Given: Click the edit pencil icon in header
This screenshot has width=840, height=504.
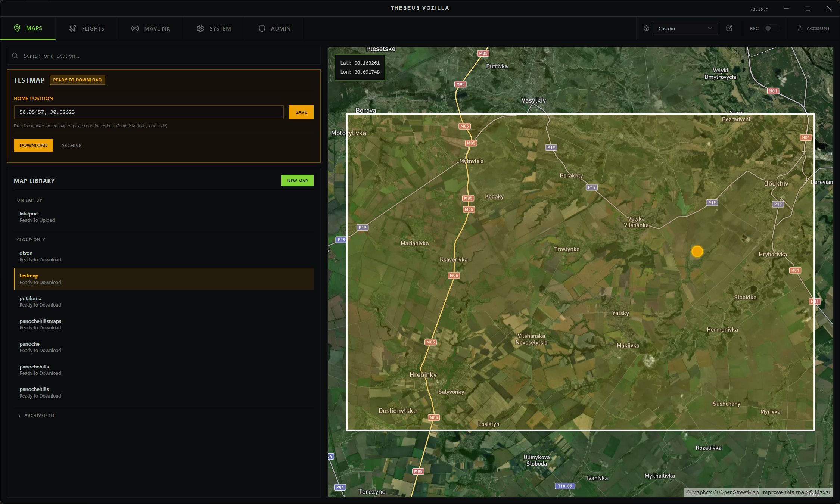Looking at the screenshot, I should [729, 28].
